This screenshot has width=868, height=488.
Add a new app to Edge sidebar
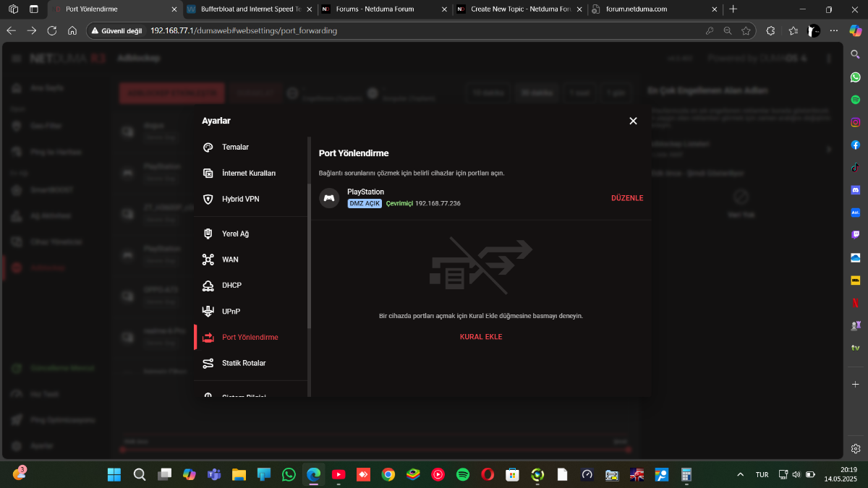(x=856, y=384)
